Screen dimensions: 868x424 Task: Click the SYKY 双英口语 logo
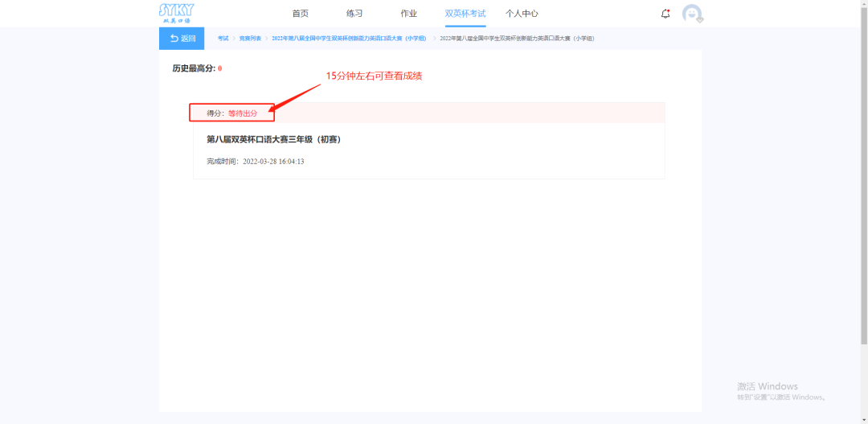click(x=176, y=14)
